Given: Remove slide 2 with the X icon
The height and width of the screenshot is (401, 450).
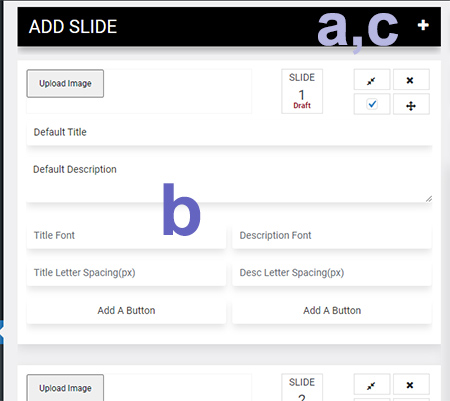Looking at the screenshot, I should (x=411, y=385).
